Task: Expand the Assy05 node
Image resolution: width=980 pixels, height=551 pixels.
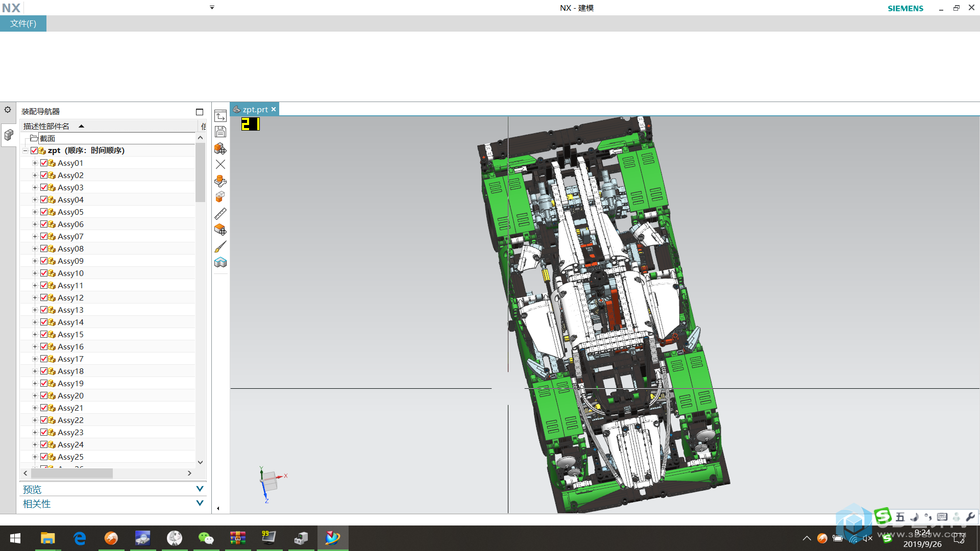Action: click(x=35, y=212)
